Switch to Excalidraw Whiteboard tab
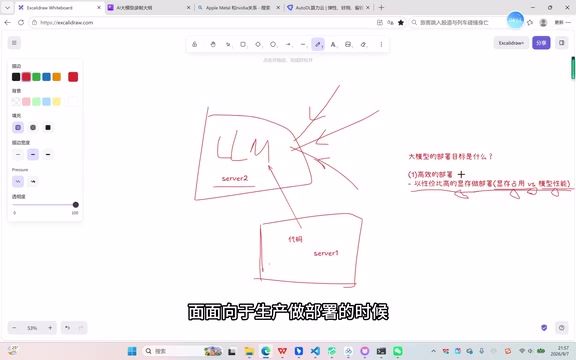 tap(60, 7)
